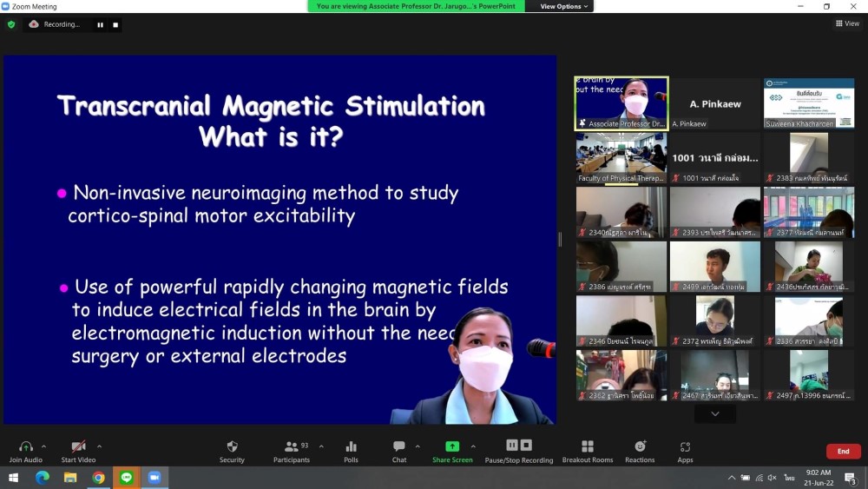Viewport: 868px width, 489px height.
Task: Open Google Chrome from the taskbar
Action: coord(98,478)
